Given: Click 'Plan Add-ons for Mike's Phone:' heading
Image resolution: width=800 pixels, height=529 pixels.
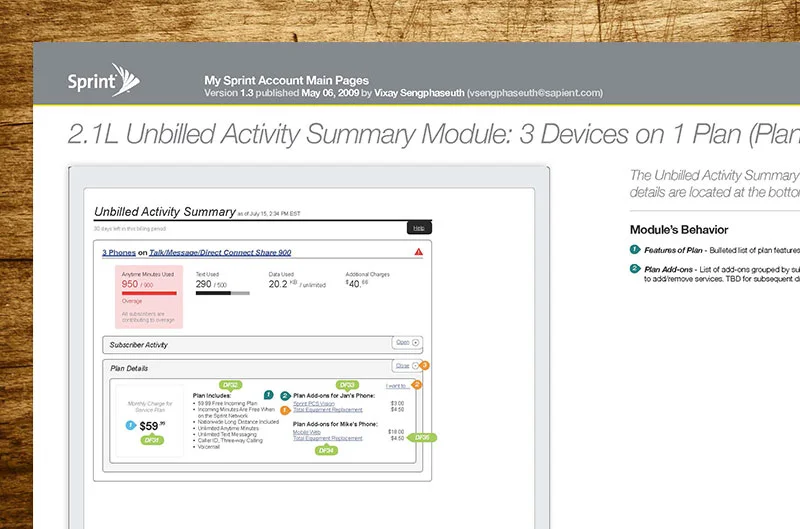Looking at the screenshot, I should click(x=335, y=424).
